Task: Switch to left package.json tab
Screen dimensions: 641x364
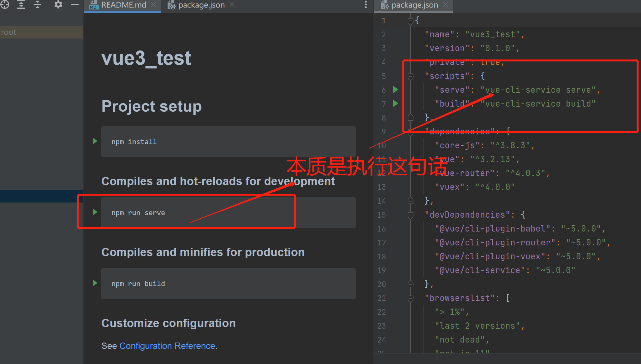Action: [201, 5]
